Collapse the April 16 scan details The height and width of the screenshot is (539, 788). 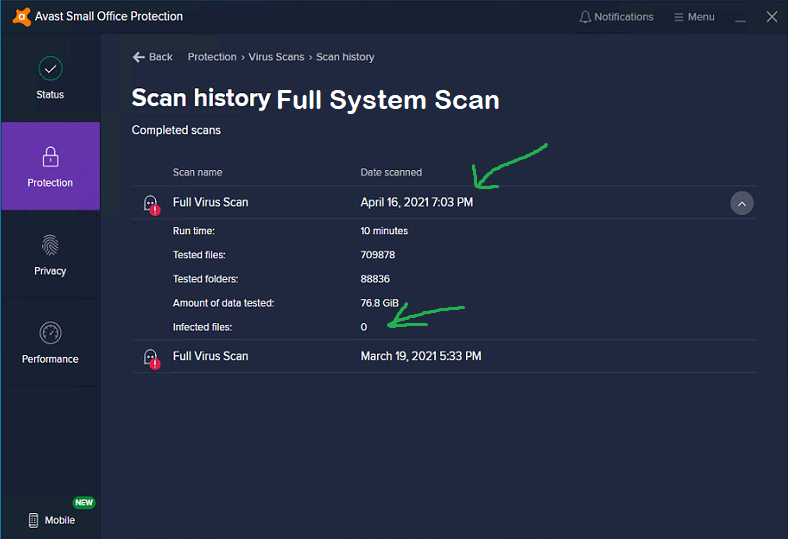(742, 203)
